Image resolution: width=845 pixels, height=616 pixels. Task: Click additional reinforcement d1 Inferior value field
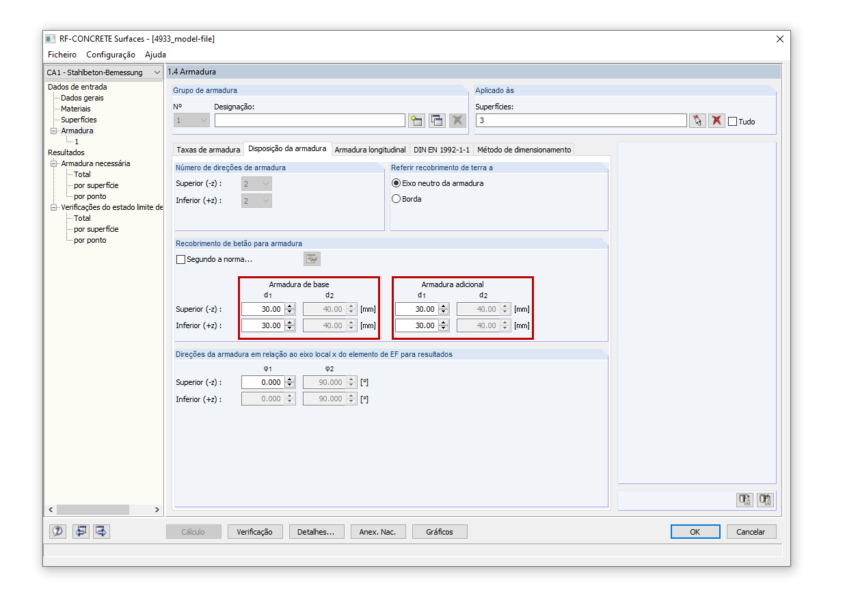(416, 325)
